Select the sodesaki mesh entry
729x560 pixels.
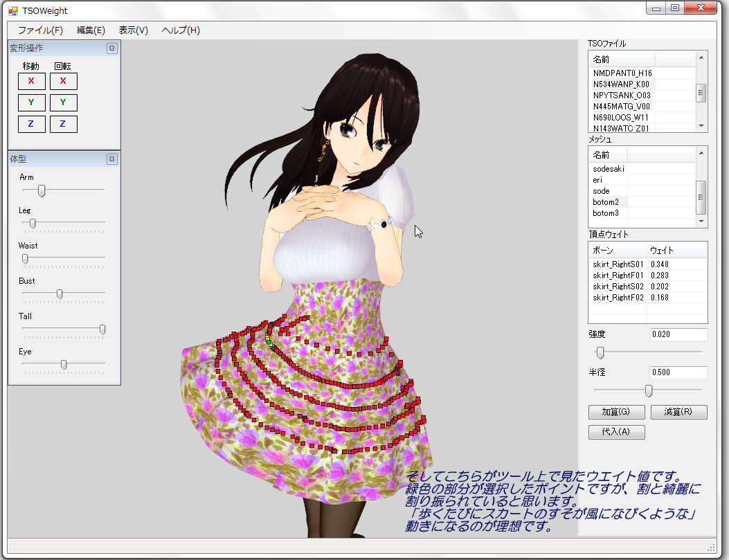[609, 168]
